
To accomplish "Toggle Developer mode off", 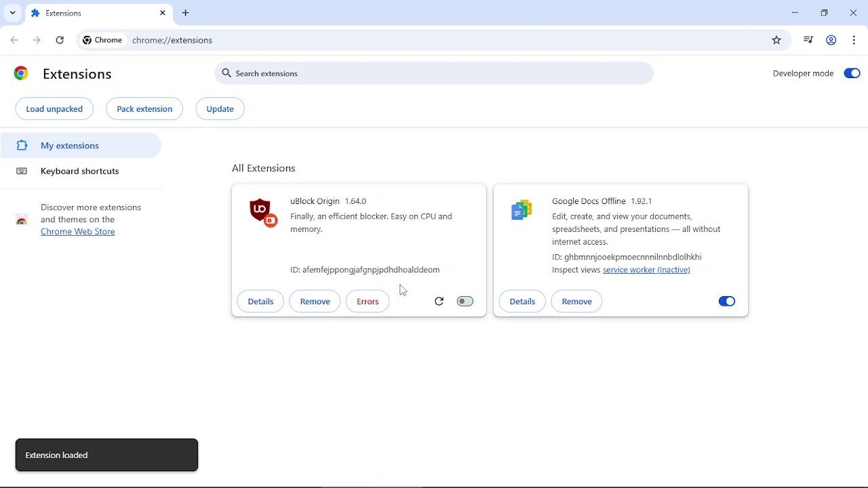I will coord(852,73).
